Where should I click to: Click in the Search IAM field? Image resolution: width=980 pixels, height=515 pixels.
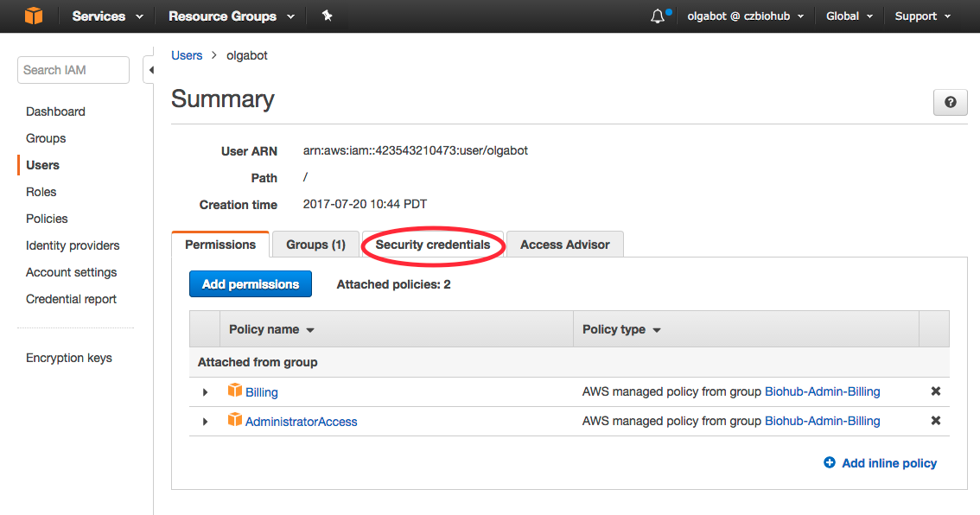tap(73, 70)
